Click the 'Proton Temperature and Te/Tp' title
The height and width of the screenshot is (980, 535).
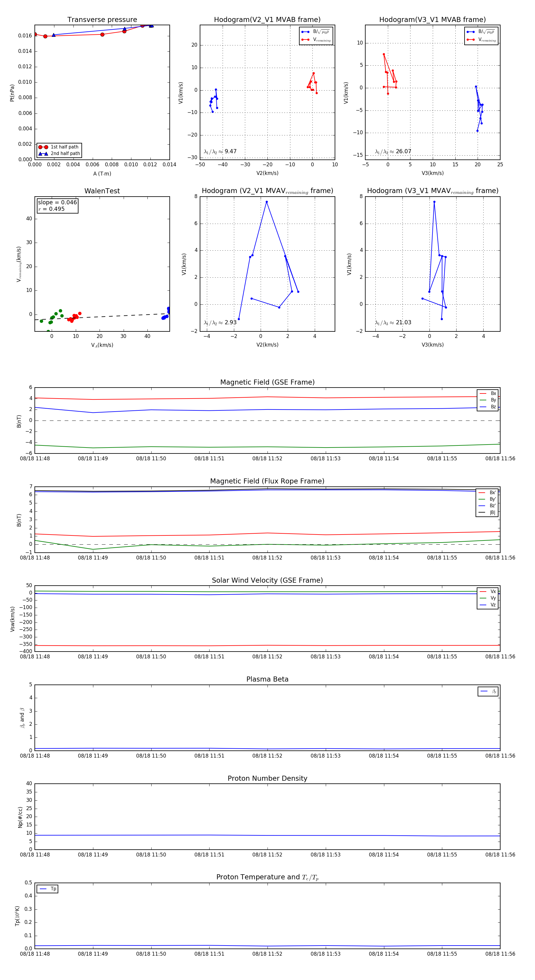pyautogui.click(x=267, y=877)
